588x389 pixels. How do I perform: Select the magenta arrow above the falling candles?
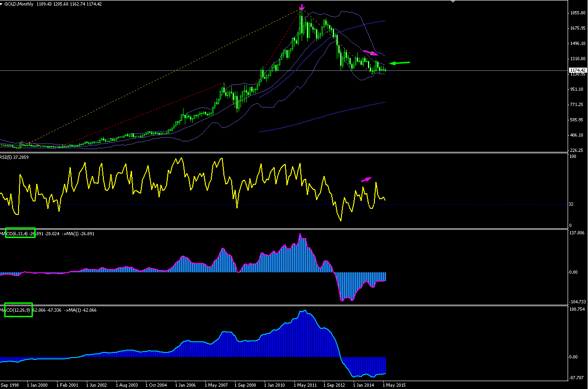(x=371, y=53)
